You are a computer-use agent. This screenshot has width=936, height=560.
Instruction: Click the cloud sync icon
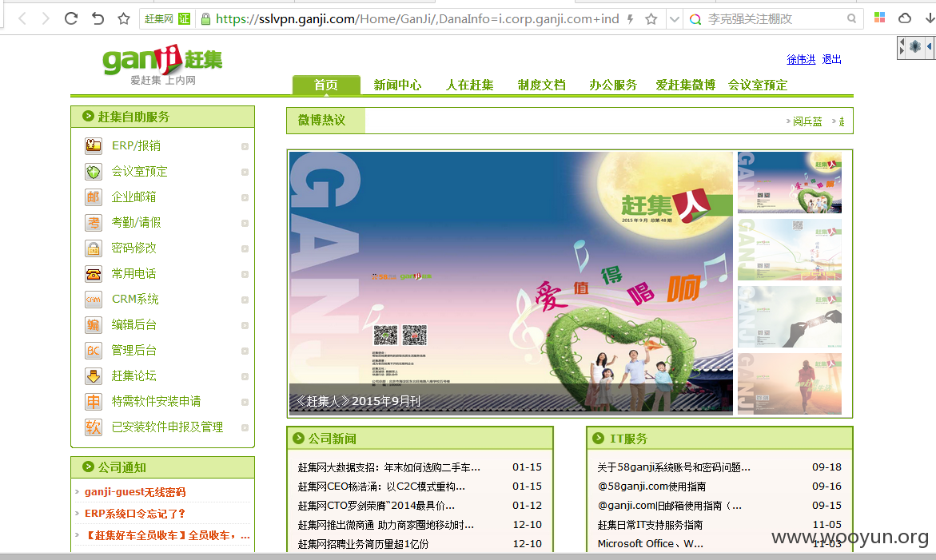[x=905, y=18]
